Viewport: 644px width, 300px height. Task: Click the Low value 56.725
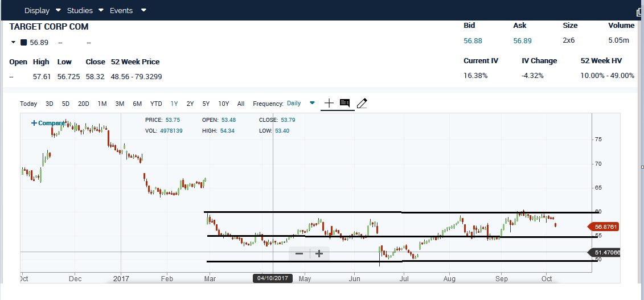tap(68, 76)
